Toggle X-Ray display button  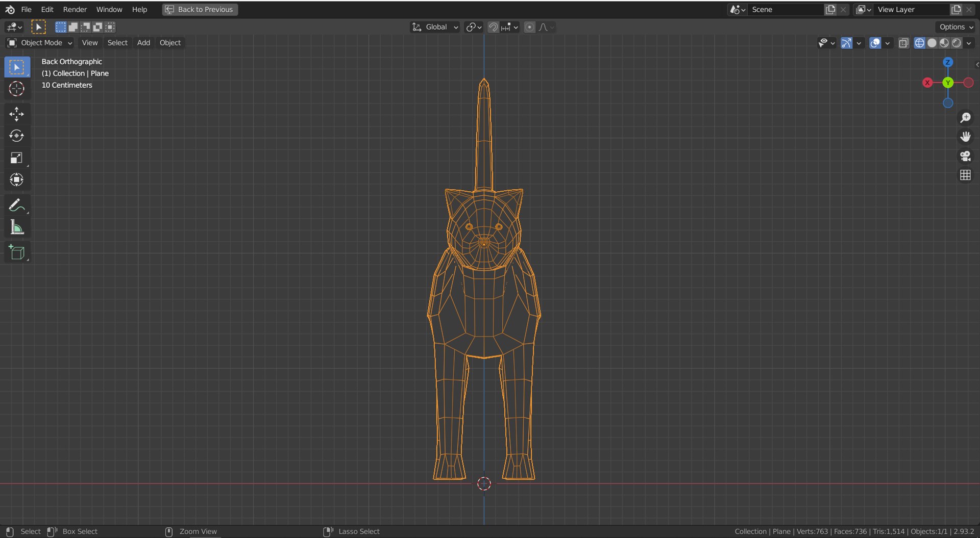tap(903, 43)
